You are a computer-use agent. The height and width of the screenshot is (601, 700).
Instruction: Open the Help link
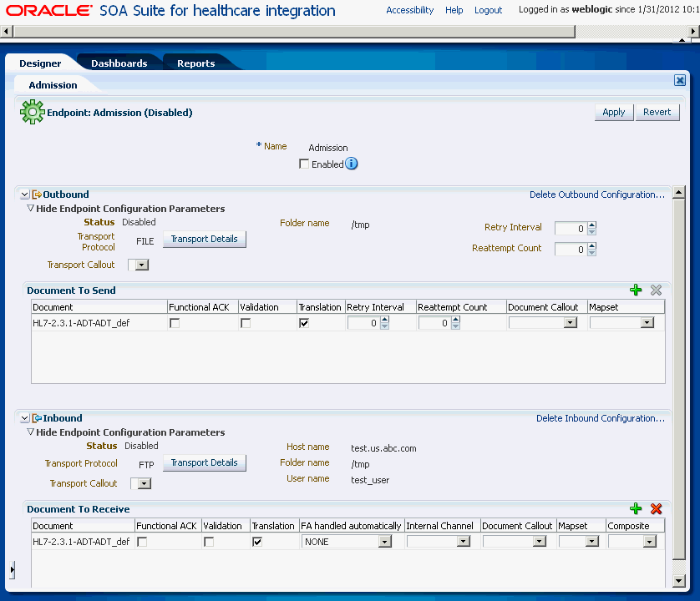454,10
